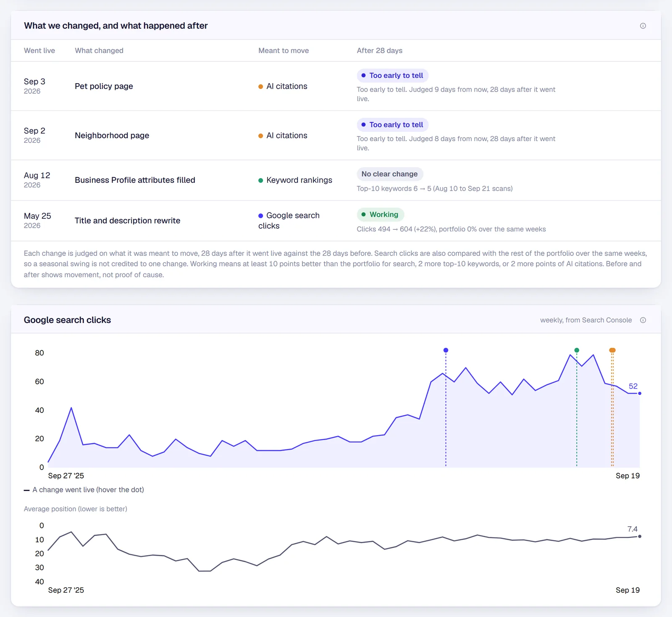Click the 'May 25 2026' date cell
672x617 pixels.
click(37, 221)
